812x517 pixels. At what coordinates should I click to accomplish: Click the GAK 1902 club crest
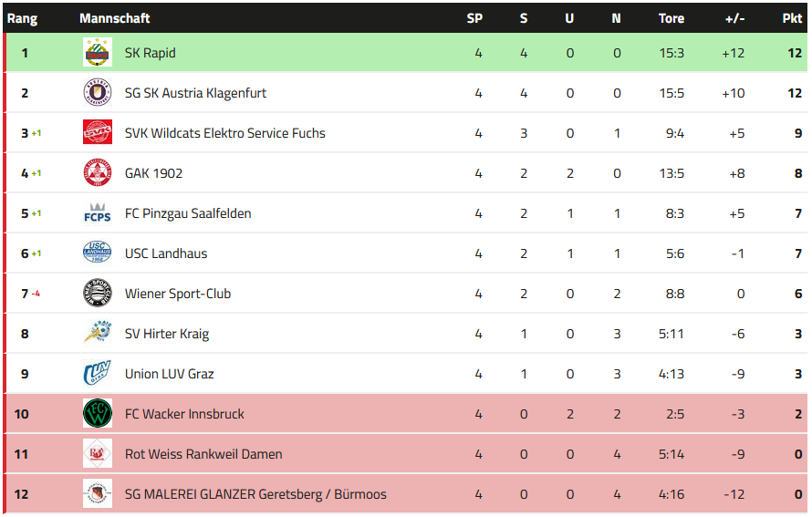click(98, 173)
